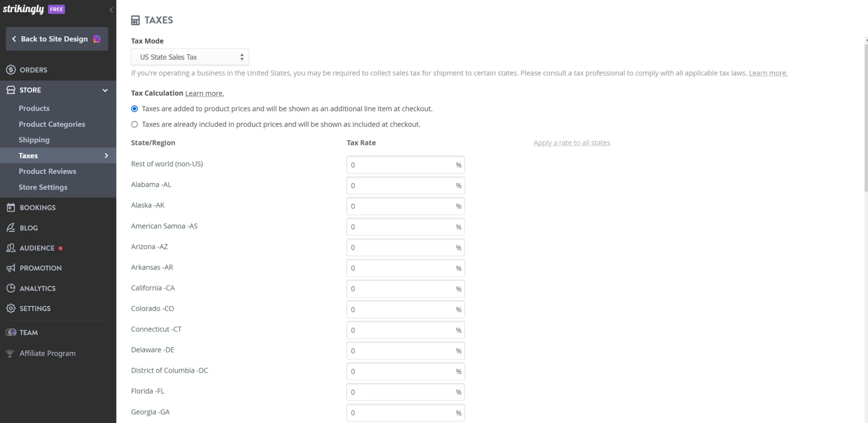The image size is (868, 423).
Task: Select the Store storefront icon
Action: tap(11, 90)
